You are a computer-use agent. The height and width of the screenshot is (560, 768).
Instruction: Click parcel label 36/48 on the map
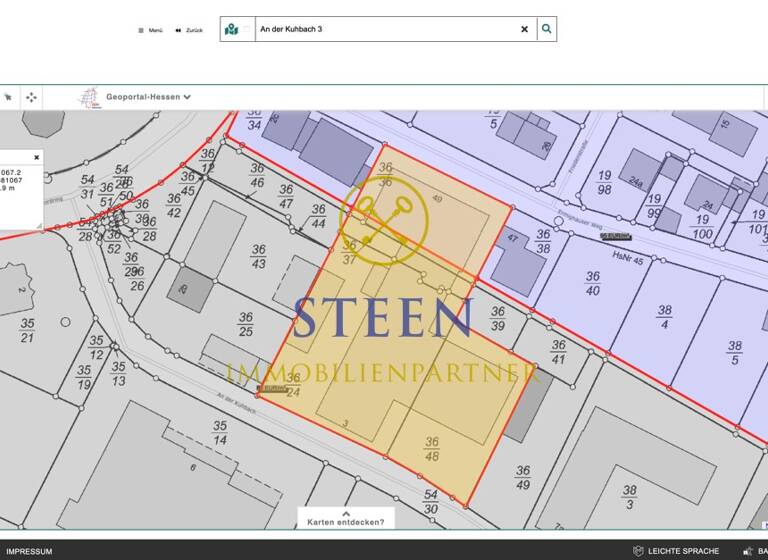pyautogui.click(x=432, y=449)
